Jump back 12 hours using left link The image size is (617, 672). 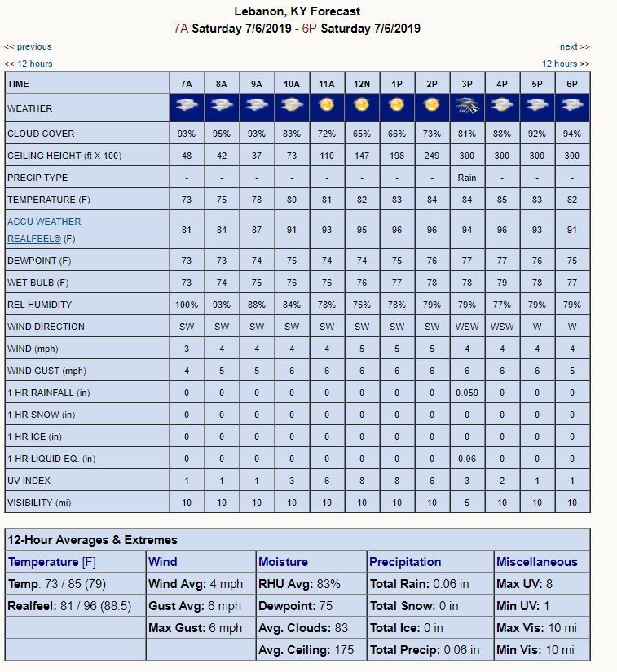[x=34, y=64]
